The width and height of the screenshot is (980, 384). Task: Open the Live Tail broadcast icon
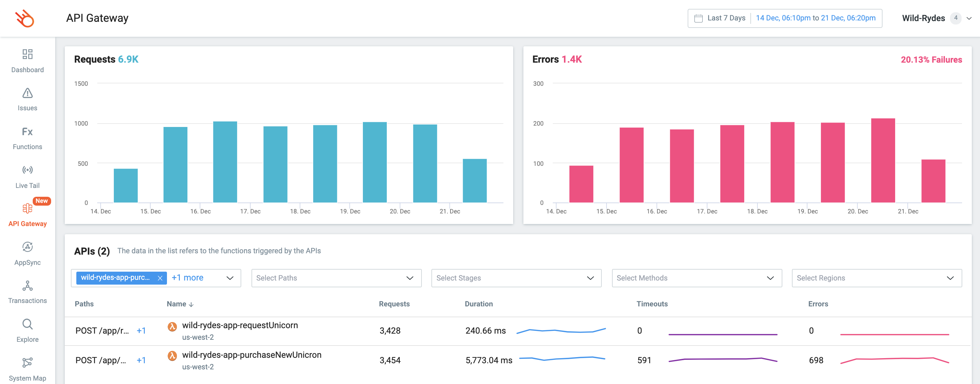point(27,170)
